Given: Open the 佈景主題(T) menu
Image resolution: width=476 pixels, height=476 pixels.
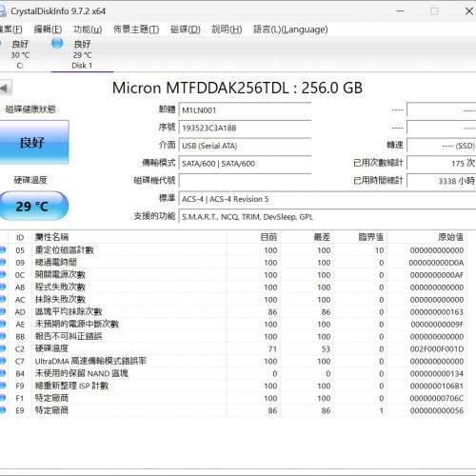Looking at the screenshot, I should click(x=136, y=30).
